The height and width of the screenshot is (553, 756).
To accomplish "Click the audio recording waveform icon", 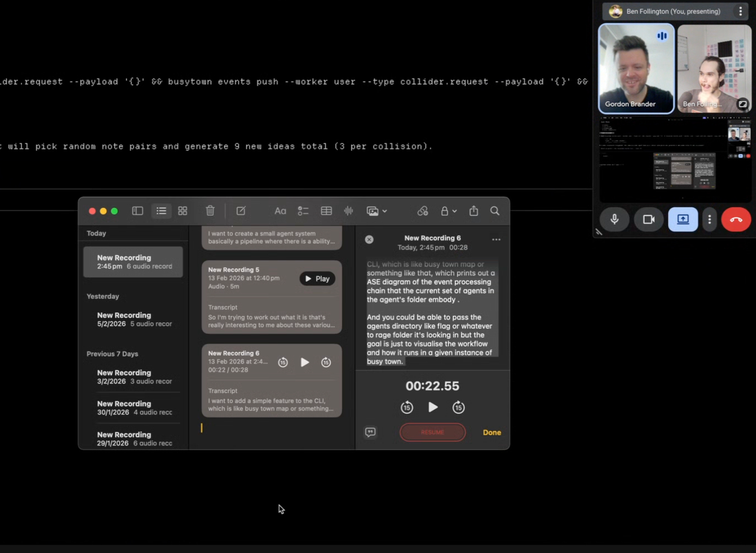I will [x=349, y=211].
